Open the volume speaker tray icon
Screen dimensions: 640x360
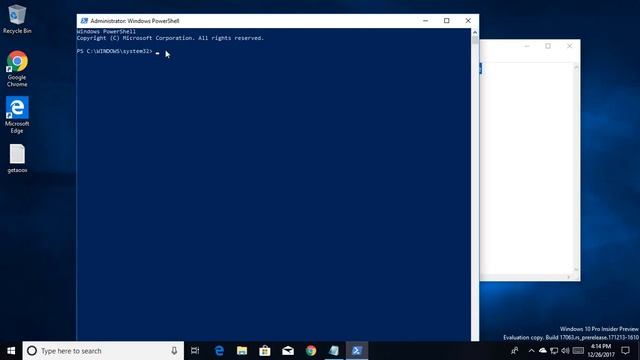click(565, 351)
